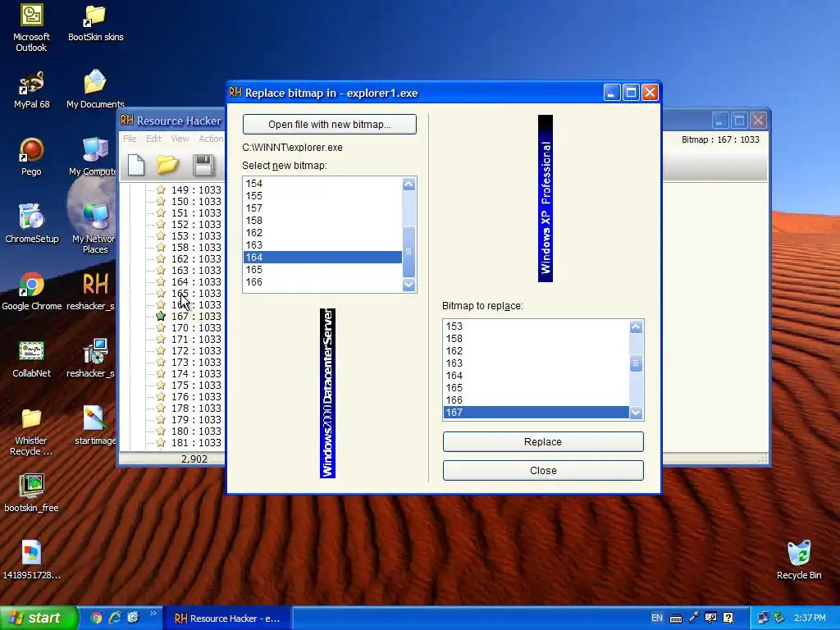This screenshot has height=630, width=840.
Task: Open the File menu in Resource Hacker
Action: [130, 139]
